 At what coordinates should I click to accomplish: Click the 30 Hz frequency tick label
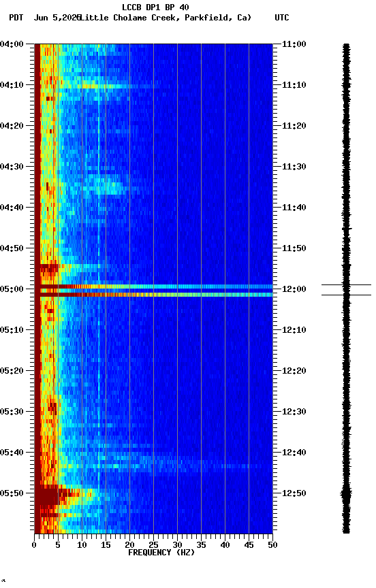pyautogui.click(x=177, y=545)
